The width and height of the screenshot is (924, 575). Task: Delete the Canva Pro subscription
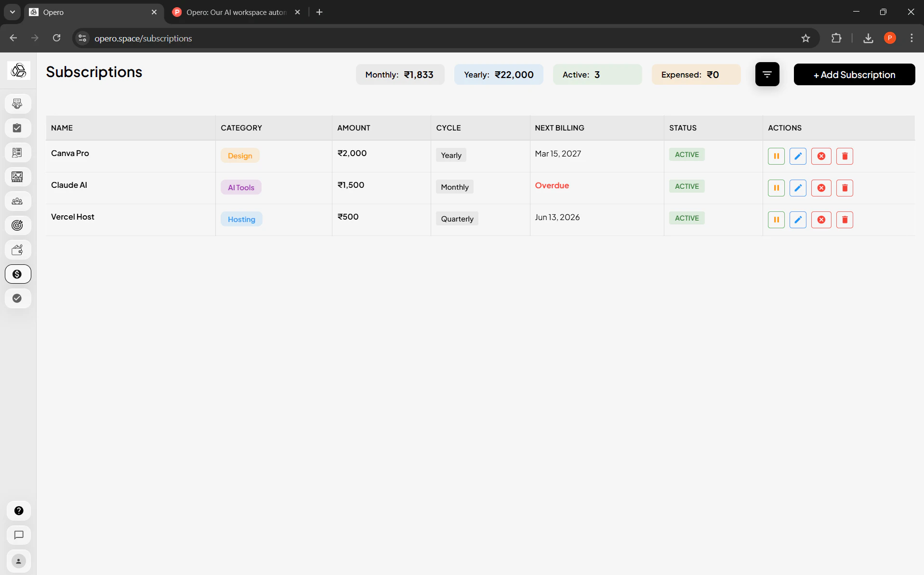tap(845, 156)
